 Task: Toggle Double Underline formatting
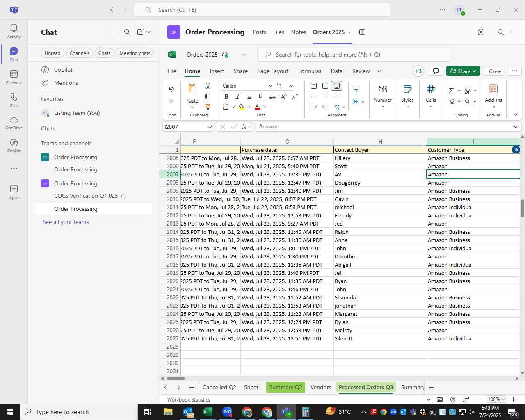261,96
